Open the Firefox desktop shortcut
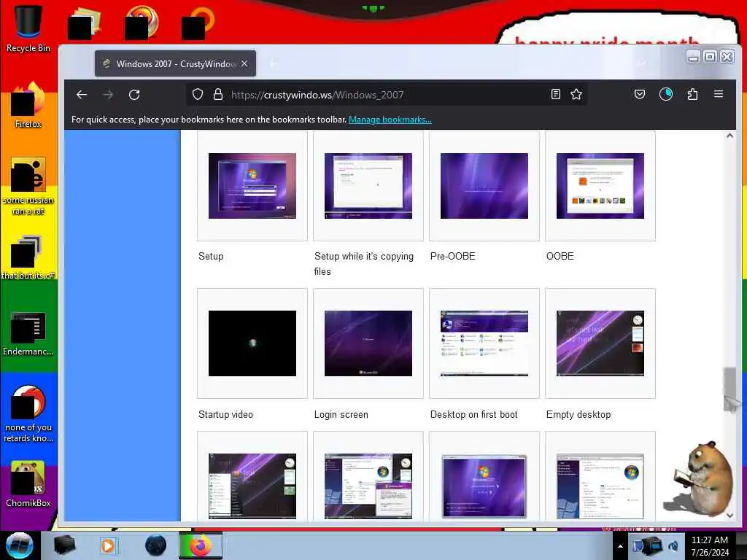 [28, 105]
